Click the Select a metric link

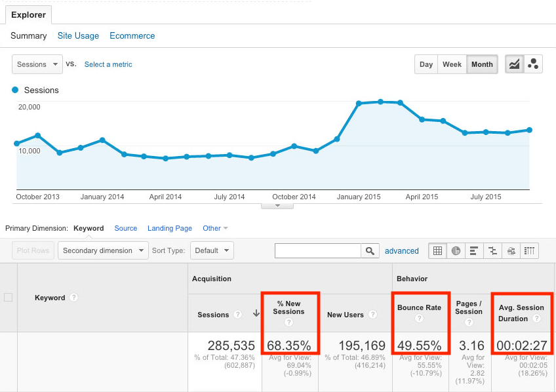(x=108, y=64)
